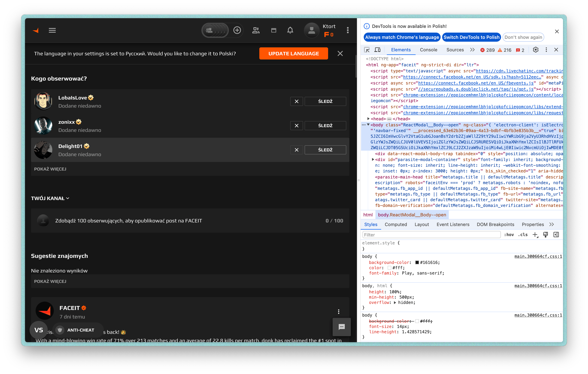Open FACEIT post three-dot options
This screenshot has height=374, width=588.
(x=339, y=311)
